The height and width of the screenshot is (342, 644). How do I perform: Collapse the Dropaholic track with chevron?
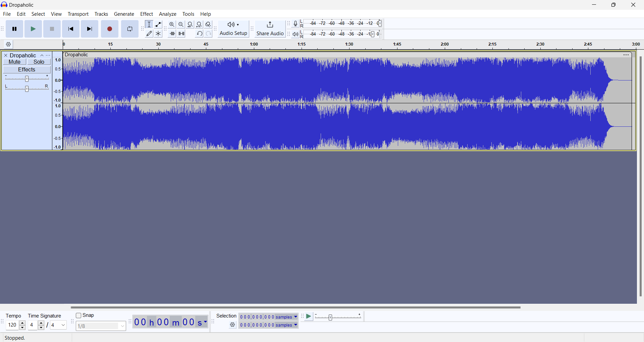(x=42, y=56)
